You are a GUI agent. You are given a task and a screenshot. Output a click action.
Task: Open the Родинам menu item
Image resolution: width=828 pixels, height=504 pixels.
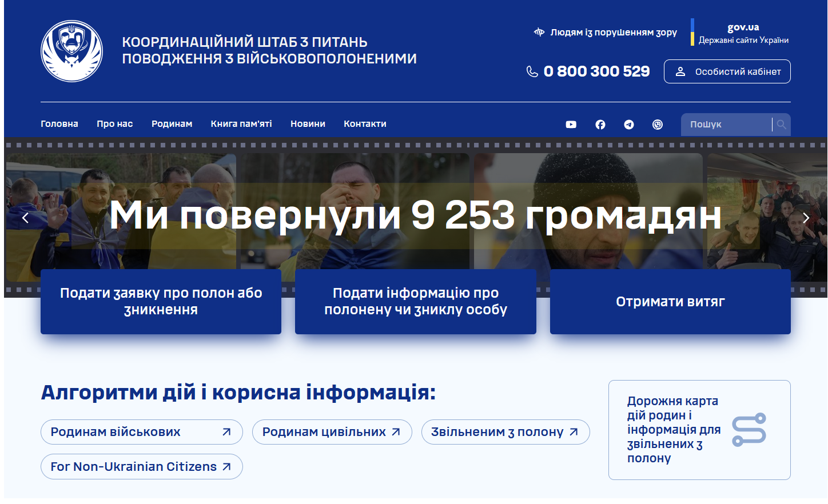(172, 124)
